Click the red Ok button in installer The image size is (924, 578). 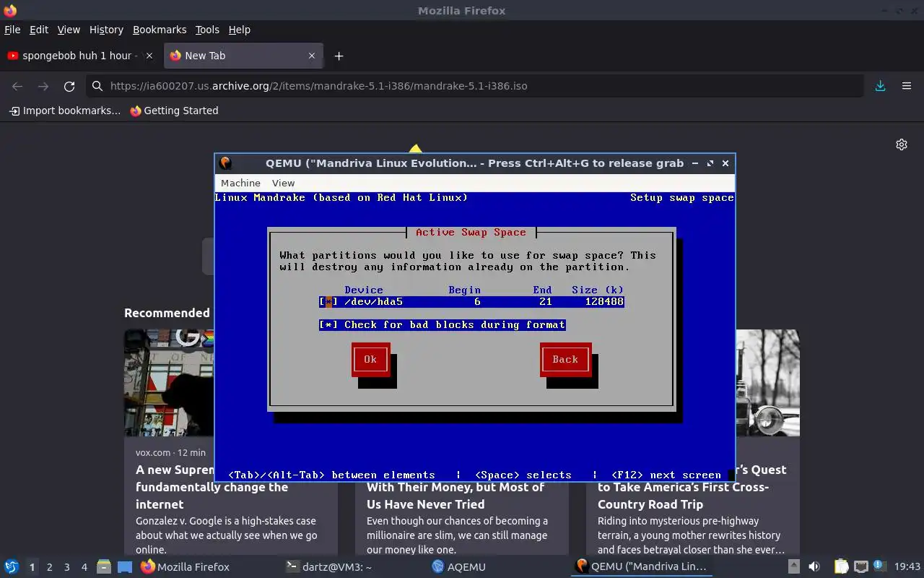[x=370, y=359]
